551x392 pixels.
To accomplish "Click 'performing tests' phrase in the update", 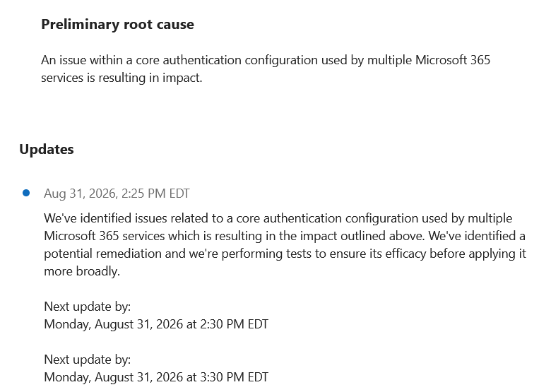I will click(266, 254).
